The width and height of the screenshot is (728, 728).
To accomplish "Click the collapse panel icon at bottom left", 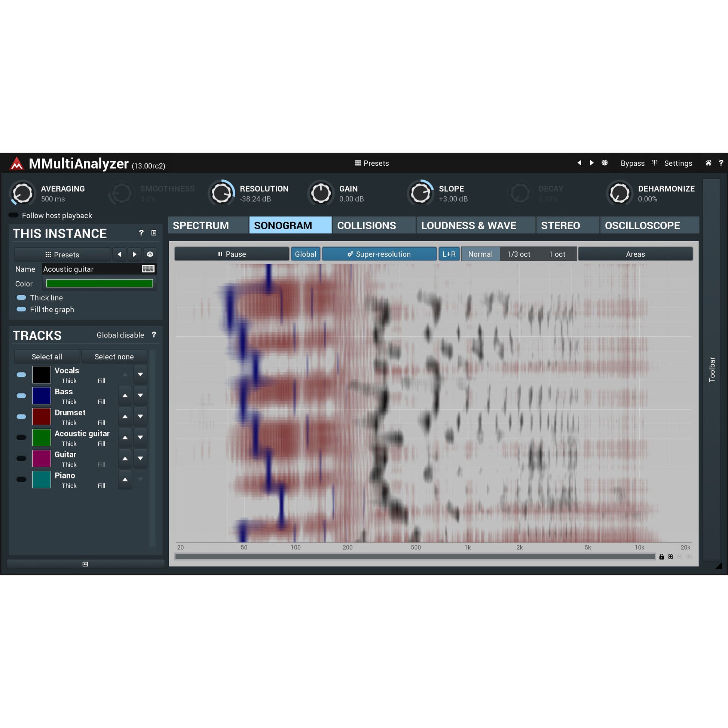I will pyautogui.click(x=85, y=564).
